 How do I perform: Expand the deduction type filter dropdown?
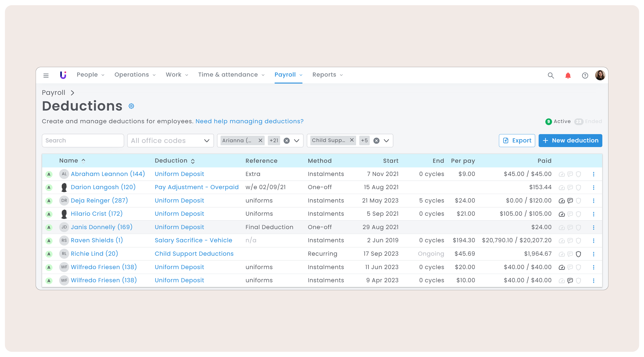point(386,141)
